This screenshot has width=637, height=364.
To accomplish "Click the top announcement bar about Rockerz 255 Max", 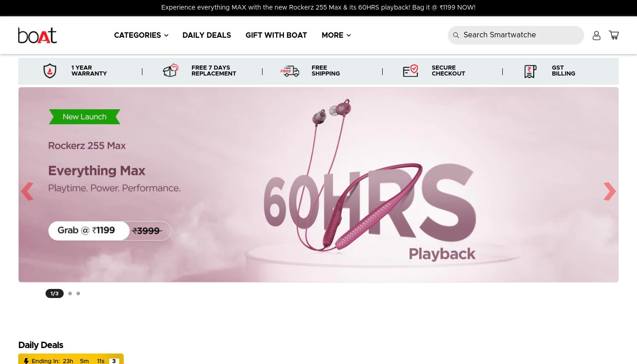I will click(x=318, y=8).
